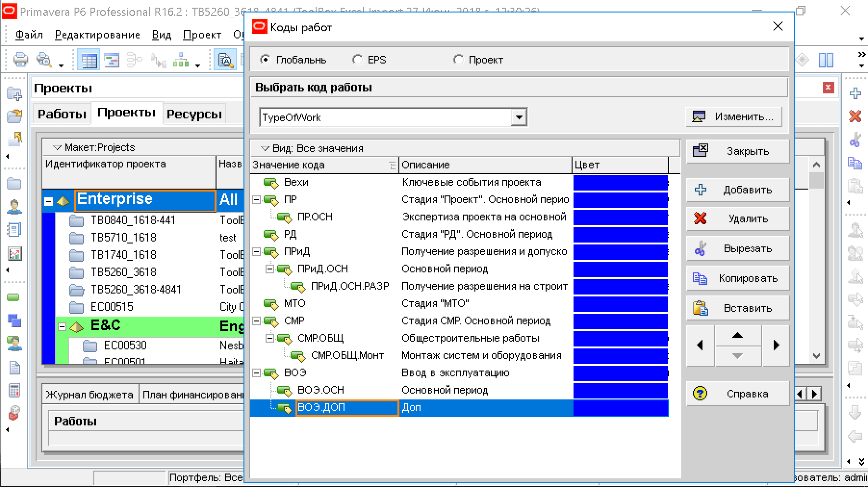Collapse the E&C EPS node
This screenshot has height=487, width=868.
pyautogui.click(x=62, y=327)
